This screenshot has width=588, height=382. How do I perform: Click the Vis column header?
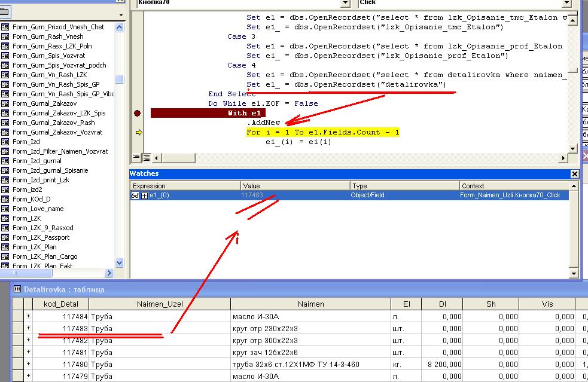pyautogui.click(x=547, y=304)
